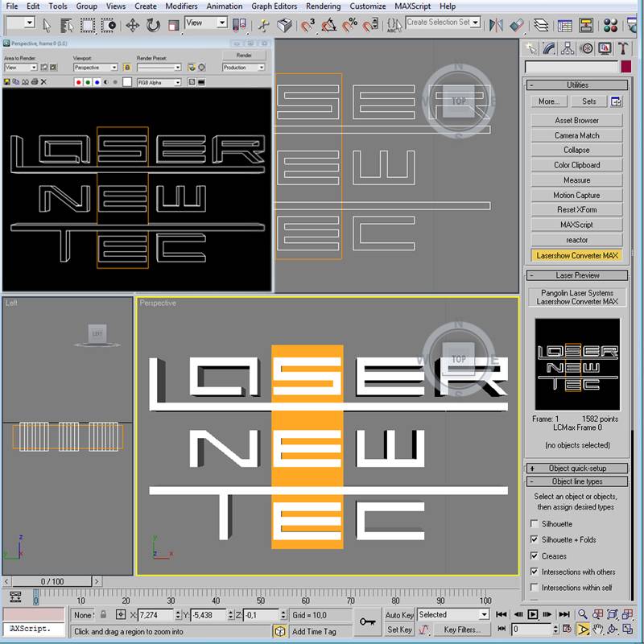This screenshot has width=644, height=644.
Task: Open the Hierarchy command panel
Action: [x=568, y=49]
